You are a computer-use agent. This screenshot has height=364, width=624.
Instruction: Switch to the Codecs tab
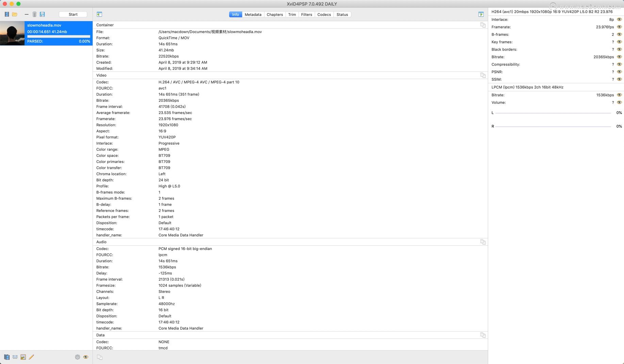coord(324,14)
